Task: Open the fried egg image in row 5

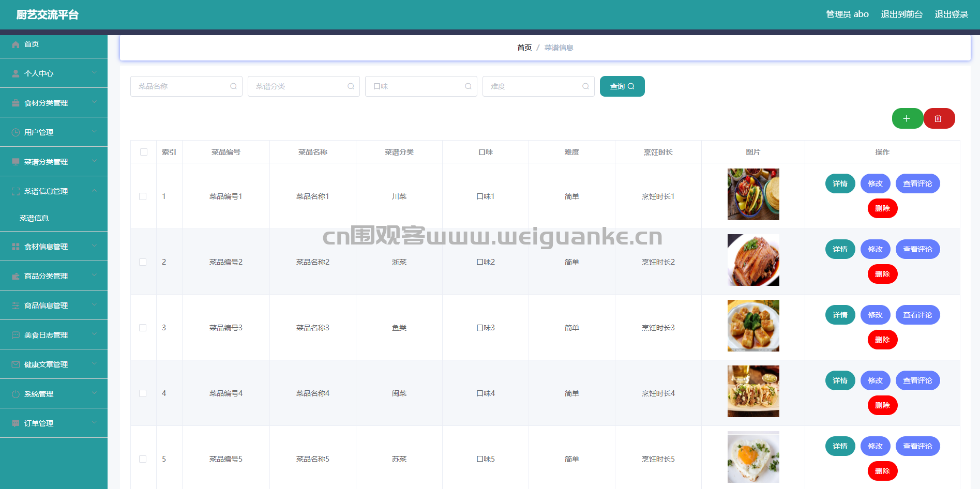Action: point(753,457)
